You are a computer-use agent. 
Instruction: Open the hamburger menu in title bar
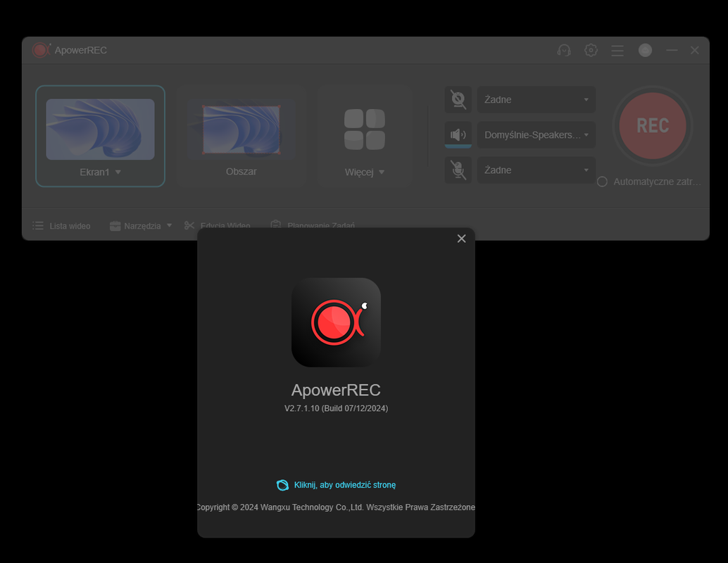(x=617, y=50)
